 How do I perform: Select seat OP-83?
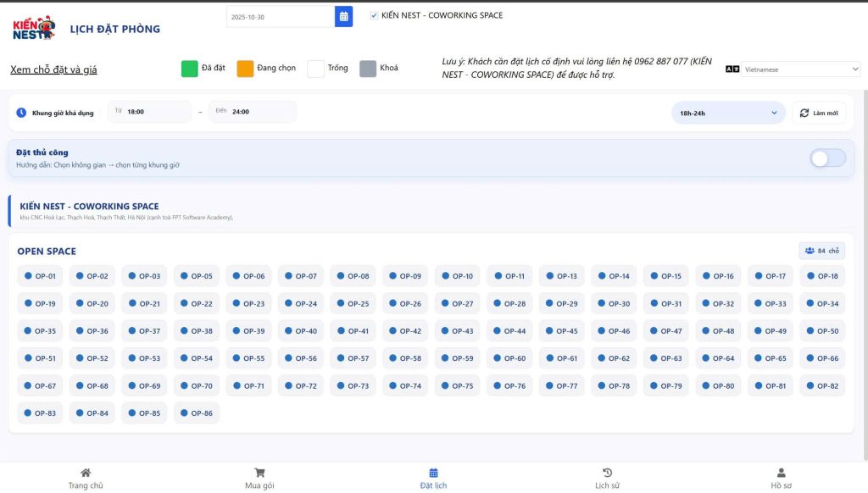[40, 413]
